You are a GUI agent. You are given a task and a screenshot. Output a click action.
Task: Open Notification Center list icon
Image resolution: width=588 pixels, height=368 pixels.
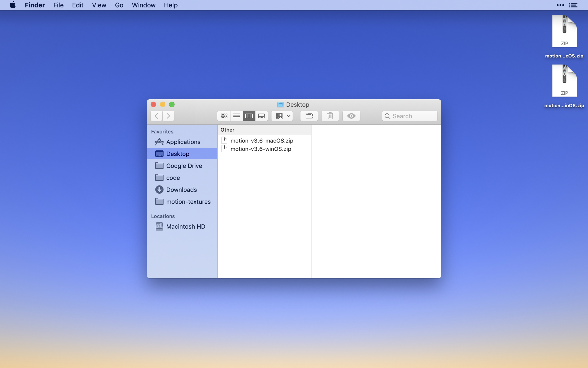[x=573, y=5]
